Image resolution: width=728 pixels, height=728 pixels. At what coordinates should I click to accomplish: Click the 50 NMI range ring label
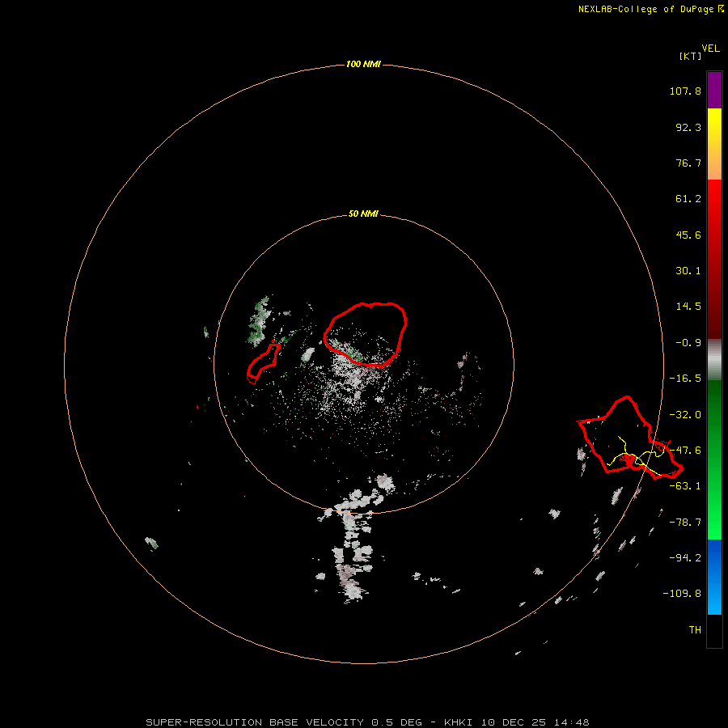click(363, 214)
